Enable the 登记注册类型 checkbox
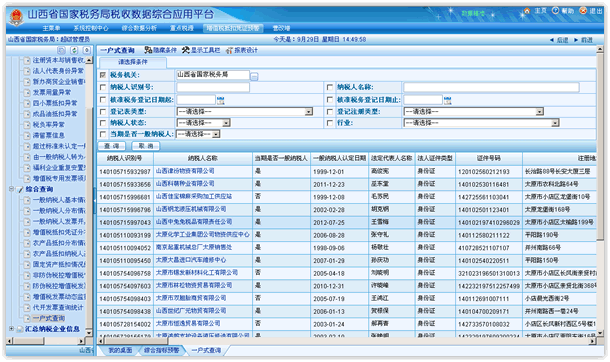This screenshot has width=610, height=362. click(330, 112)
